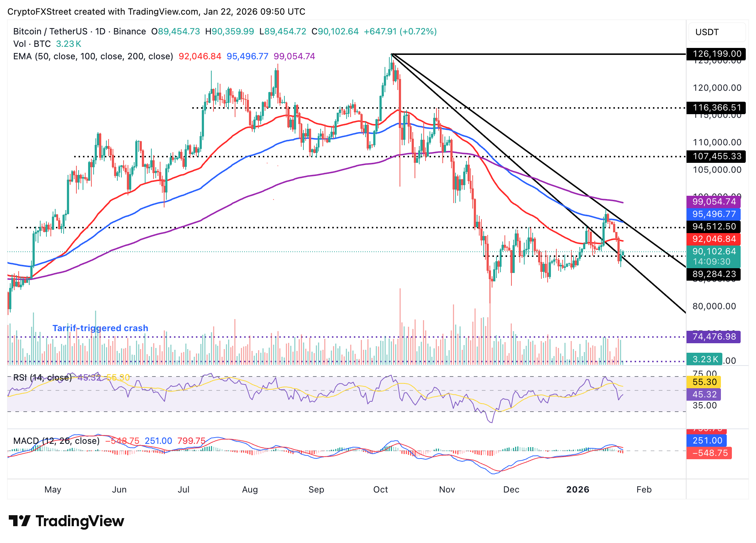Image resolution: width=756 pixels, height=543 pixels.
Task: Click the green 3.23K volume tag
Action: coord(704,359)
